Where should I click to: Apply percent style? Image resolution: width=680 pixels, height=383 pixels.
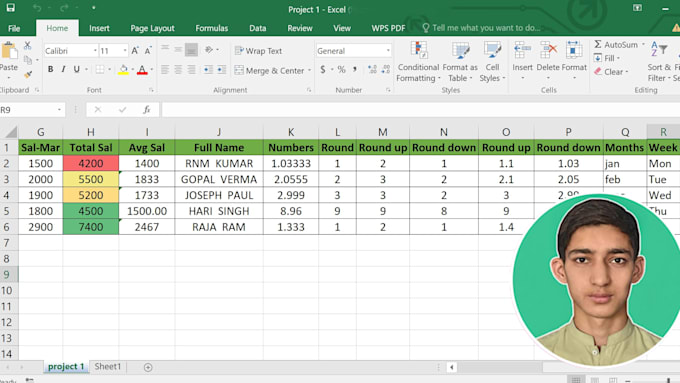pyautogui.click(x=341, y=69)
